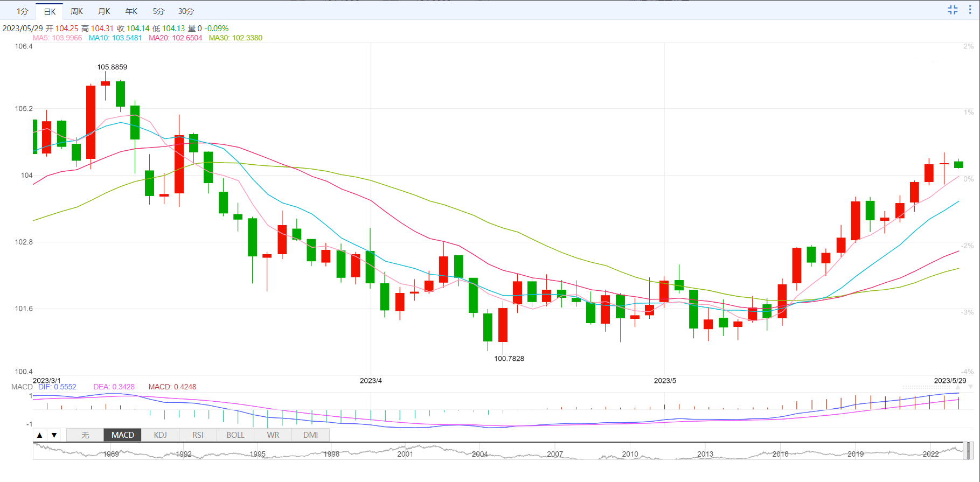This screenshot has width=980, height=482.
Task: Select the DMI indicator button
Action: (310, 435)
